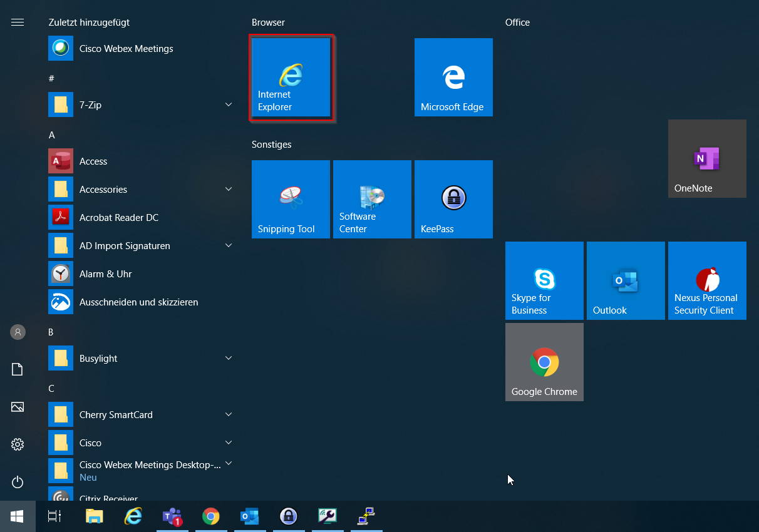Click the letter A section header
This screenshot has height=532, width=759.
click(x=52, y=135)
